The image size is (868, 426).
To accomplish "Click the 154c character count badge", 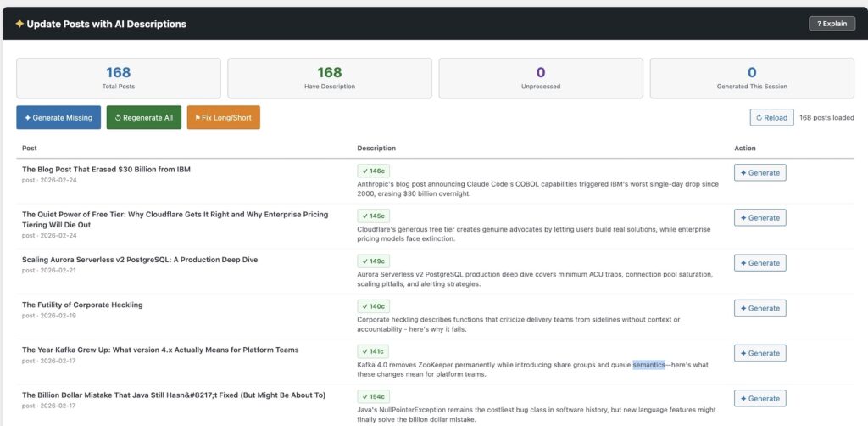I will click(x=373, y=396).
